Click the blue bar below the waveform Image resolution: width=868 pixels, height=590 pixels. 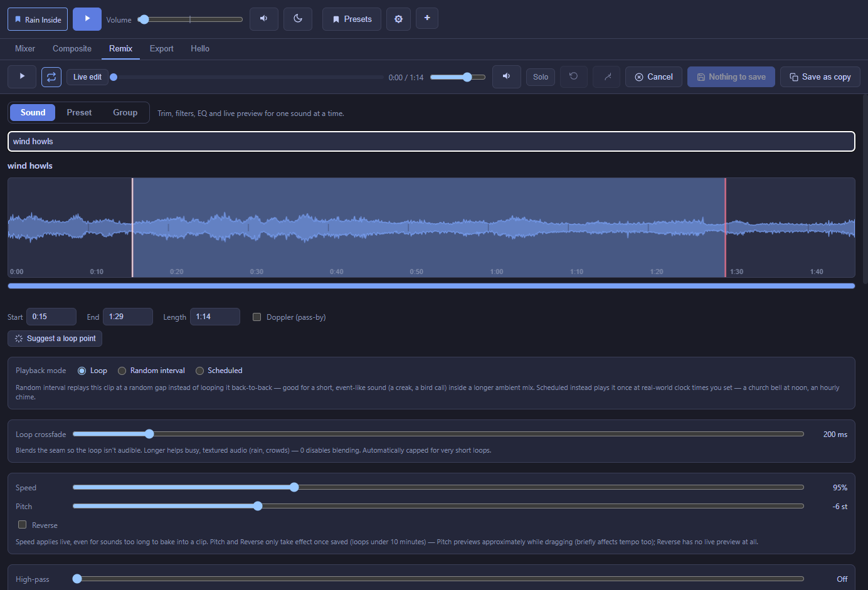[431, 286]
